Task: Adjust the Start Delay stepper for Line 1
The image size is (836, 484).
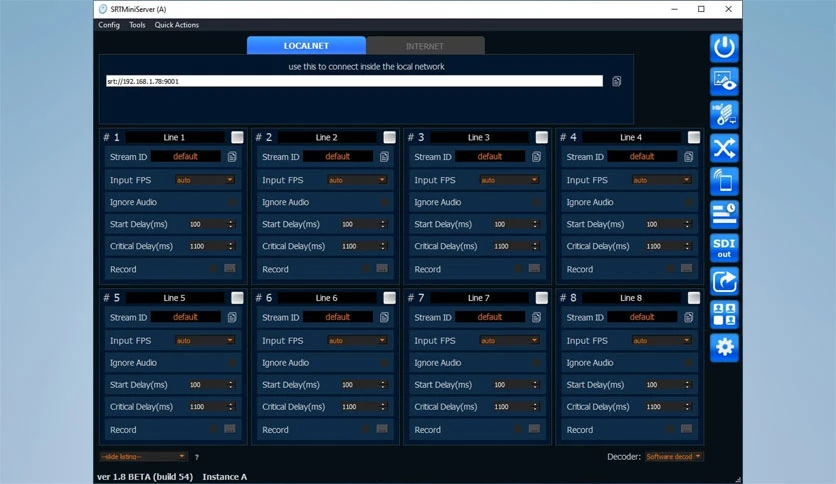Action: pyautogui.click(x=231, y=224)
